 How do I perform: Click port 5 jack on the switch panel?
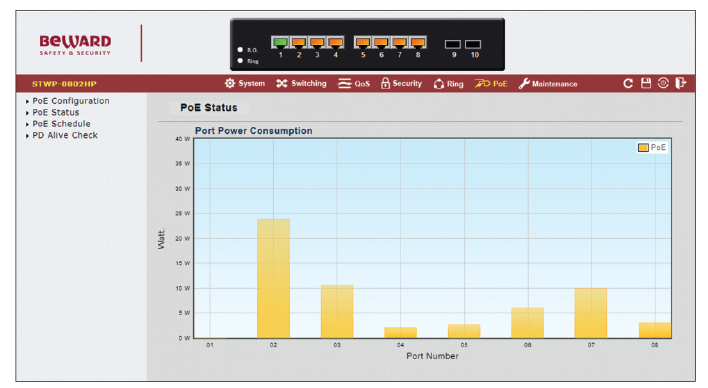click(x=363, y=43)
